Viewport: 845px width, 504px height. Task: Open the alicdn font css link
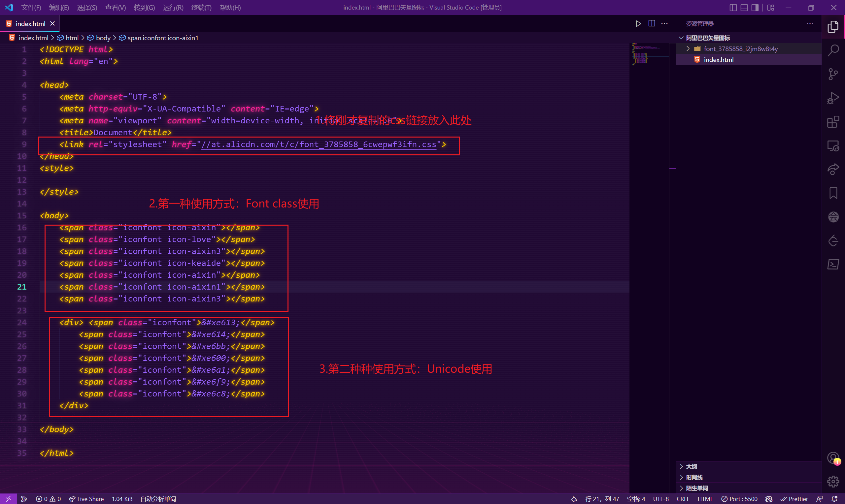319,144
